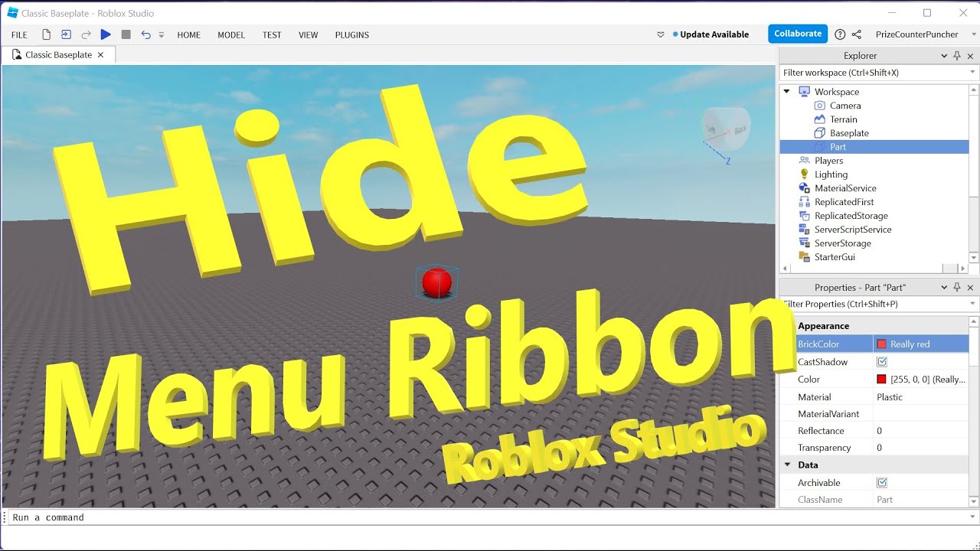
Task: Toggle the CastShadow checkbox
Action: tap(882, 362)
